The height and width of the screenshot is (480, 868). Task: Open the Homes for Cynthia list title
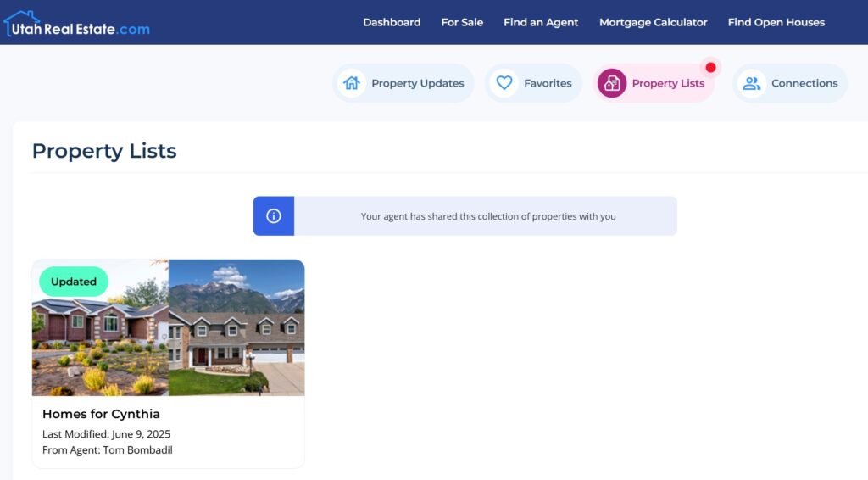click(101, 414)
